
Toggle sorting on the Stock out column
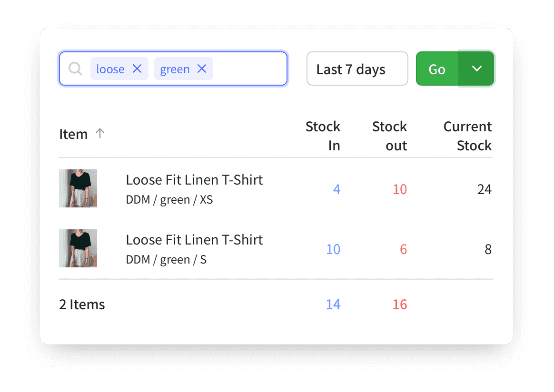coord(389,136)
